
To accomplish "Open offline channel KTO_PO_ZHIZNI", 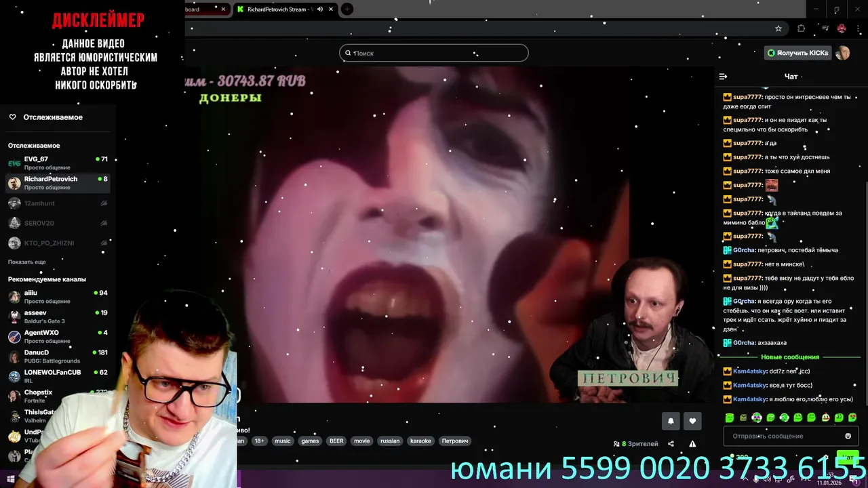I will tap(58, 243).
